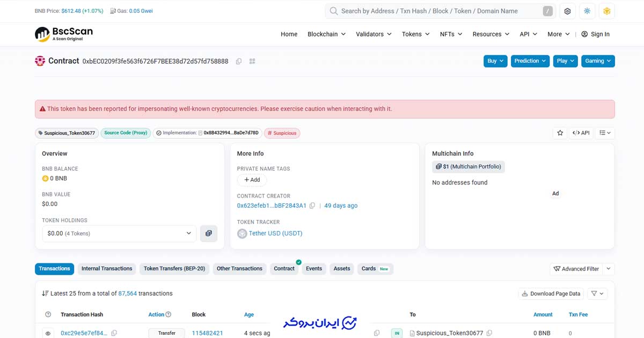Open the Gaming dropdown button

(x=598, y=61)
